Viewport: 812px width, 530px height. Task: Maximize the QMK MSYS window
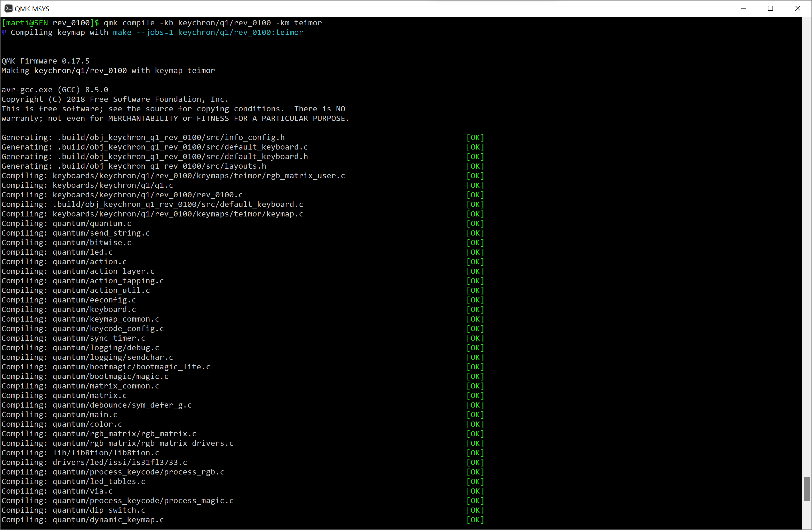[770, 8]
